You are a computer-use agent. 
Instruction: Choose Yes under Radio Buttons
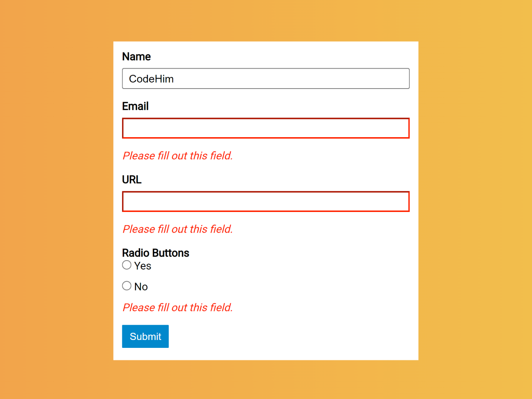pyautogui.click(x=127, y=265)
